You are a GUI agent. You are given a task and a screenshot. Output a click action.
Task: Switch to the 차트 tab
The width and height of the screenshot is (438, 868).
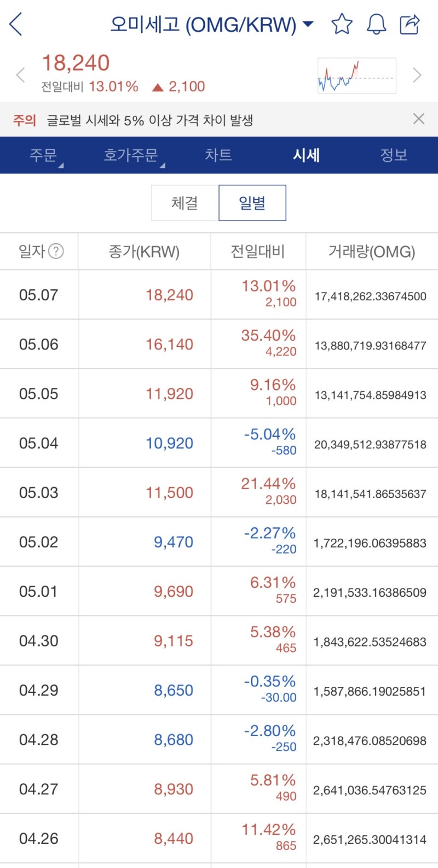tap(218, 155)
